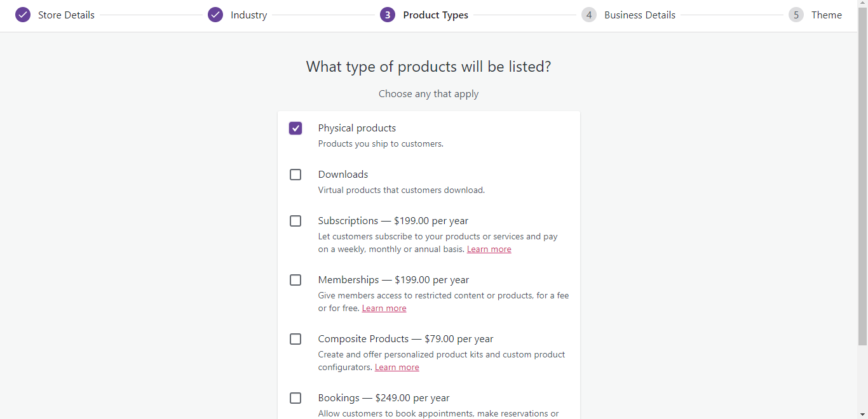868x419 pixels.
Task: Check the Composite Products option
Action: [x=295, y=339]
